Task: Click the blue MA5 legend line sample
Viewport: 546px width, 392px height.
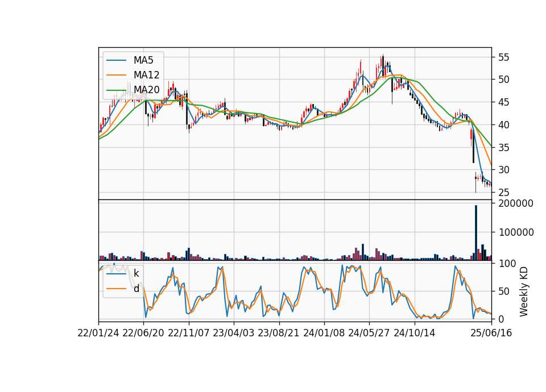Action: [116, 61]
